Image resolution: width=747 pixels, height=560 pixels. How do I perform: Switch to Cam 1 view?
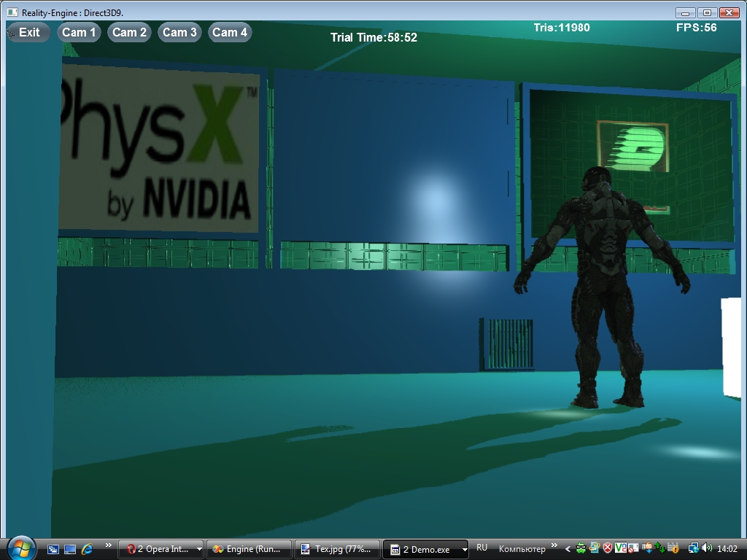coord(79,32)
